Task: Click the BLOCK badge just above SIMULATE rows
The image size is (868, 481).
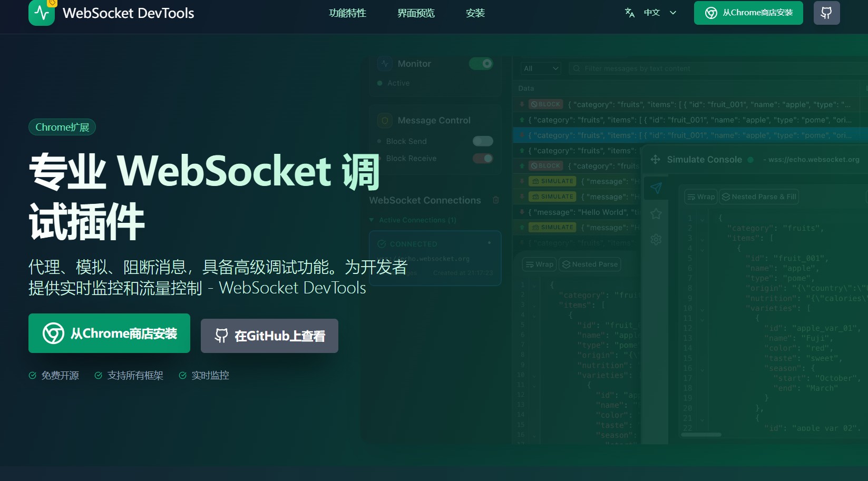Action: pyautogui.click(x=546, y=165)
